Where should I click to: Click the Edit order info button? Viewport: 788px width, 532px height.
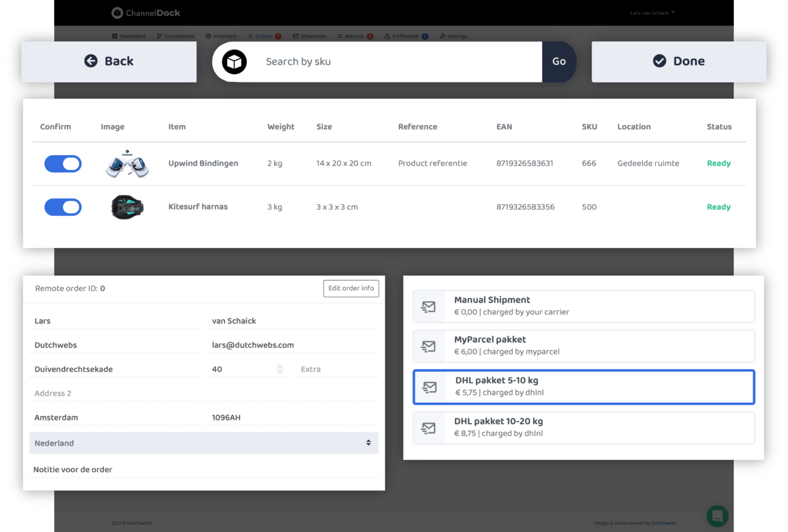(x=351, y=288)
